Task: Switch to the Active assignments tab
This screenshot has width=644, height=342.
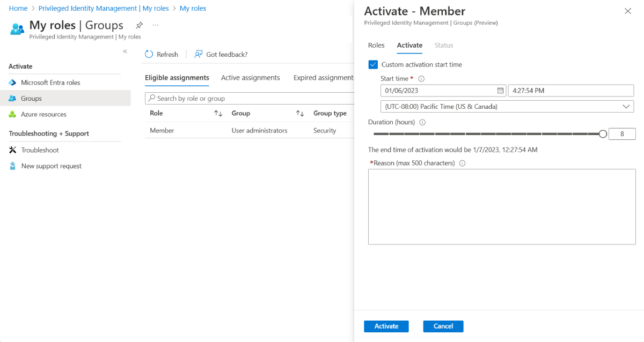Action: tap(250, 78)
